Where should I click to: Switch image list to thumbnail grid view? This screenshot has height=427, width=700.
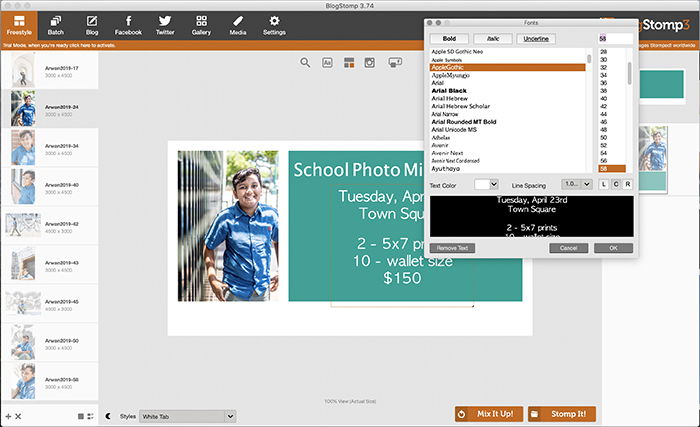81,416
